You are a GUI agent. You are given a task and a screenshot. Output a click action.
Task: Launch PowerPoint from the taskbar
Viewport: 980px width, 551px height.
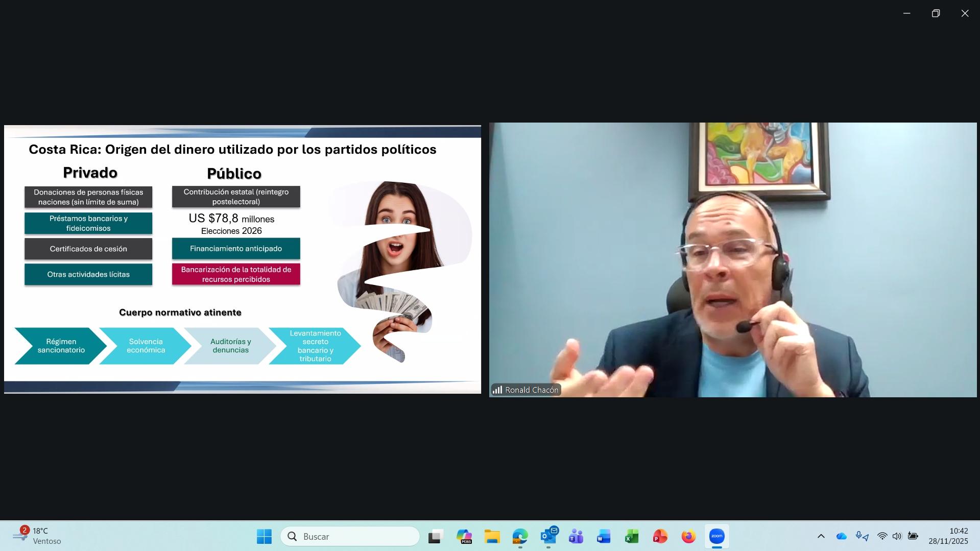pyautogui.click(x=660, y=536)
